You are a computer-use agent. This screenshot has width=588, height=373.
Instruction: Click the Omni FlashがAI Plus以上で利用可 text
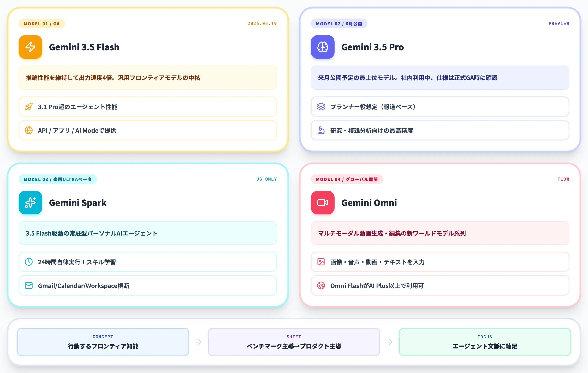(x=377, y=286)
